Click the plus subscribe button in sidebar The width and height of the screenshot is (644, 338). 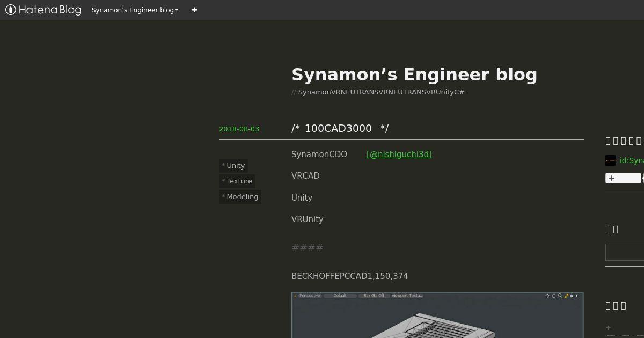[623, 178]
